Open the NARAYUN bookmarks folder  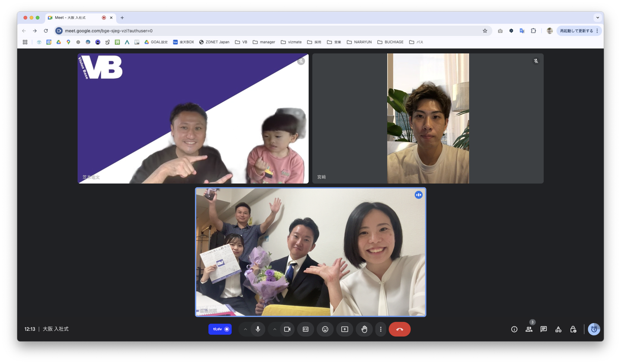(x=359, y=42)
